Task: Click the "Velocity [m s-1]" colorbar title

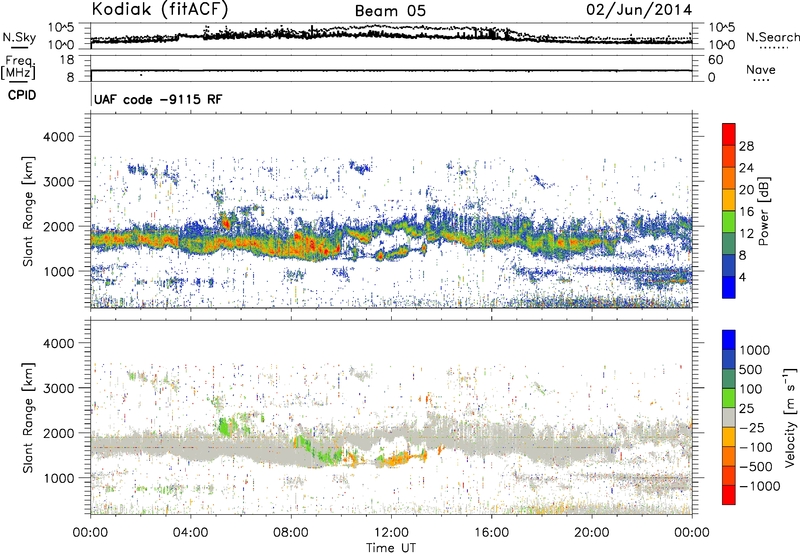Action: [790, 417]
